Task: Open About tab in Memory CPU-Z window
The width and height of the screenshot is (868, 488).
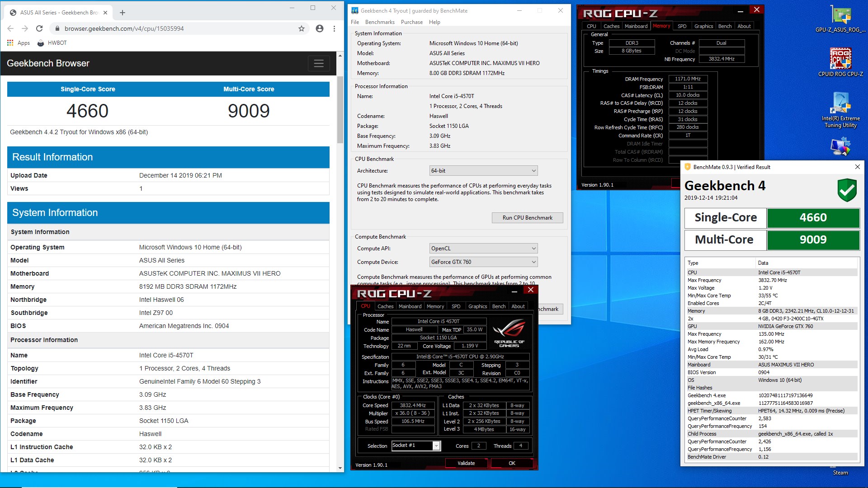Action: click(x=744, y=26)
